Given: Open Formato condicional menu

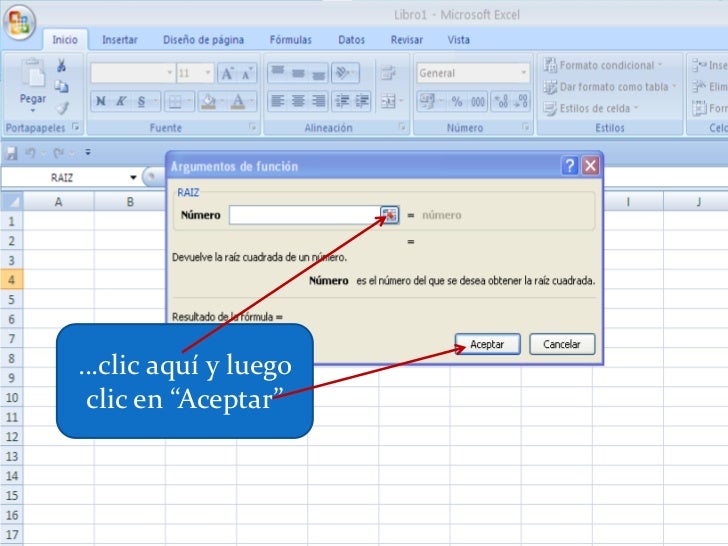Looking at the screenshot, I should pyautogui.click(x=603, y=65).
